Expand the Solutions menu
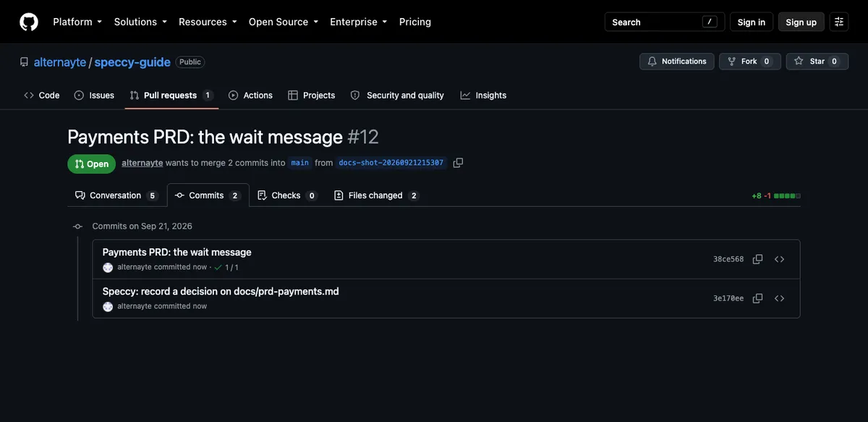868x422 pixels. [140, 22]
